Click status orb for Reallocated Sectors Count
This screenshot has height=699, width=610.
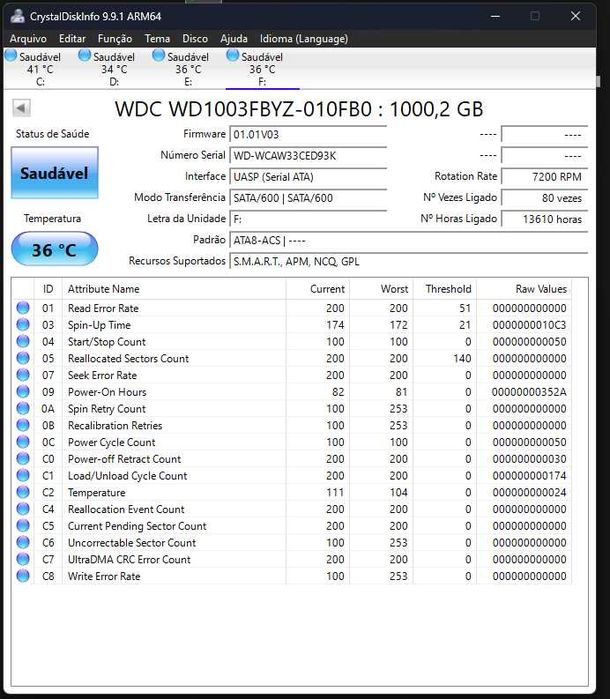[23, 358]
